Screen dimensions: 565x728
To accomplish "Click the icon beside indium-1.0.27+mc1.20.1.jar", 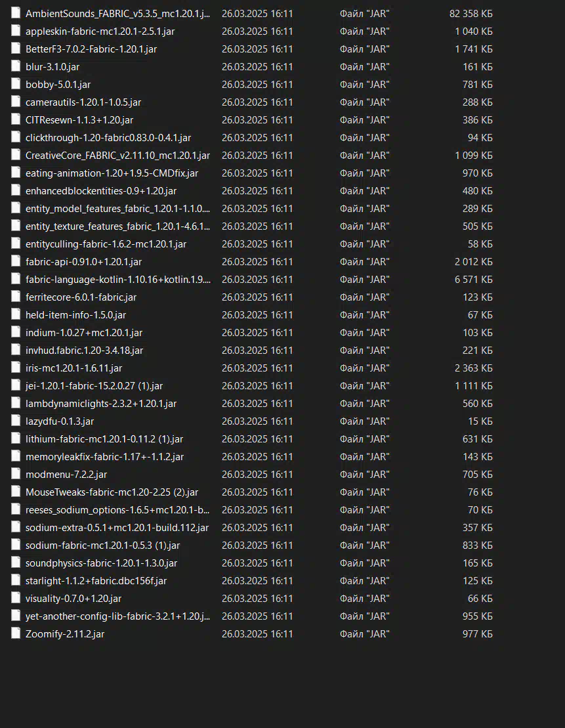I will pos(16,332).
